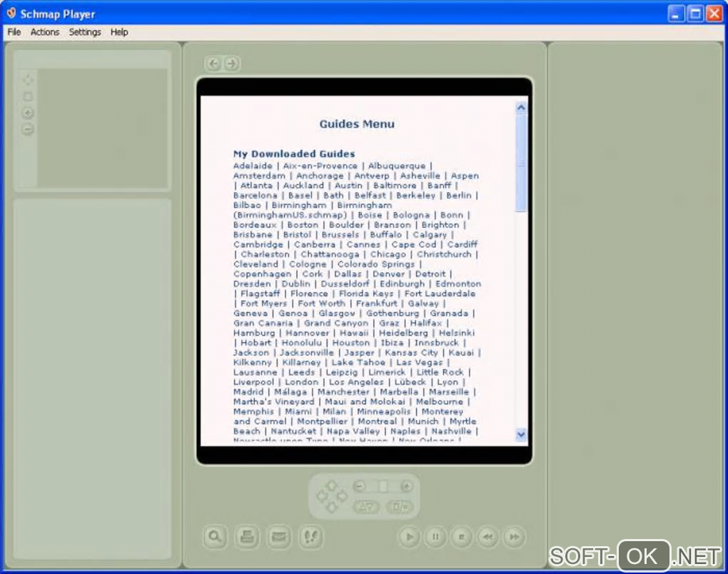Open the Gran Canaria guide link
The image size is (728, 574).
coord(263,323)
